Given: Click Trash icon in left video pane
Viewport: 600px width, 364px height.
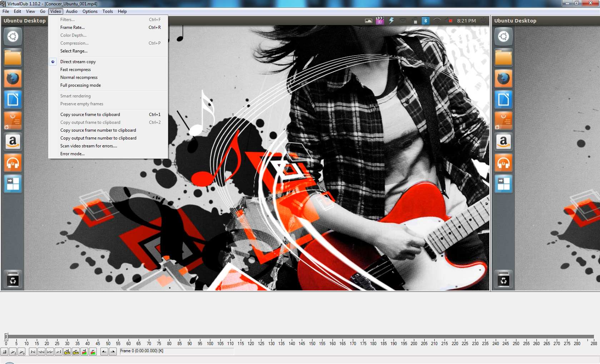Looking at the screenshot, I should (13, 279).
